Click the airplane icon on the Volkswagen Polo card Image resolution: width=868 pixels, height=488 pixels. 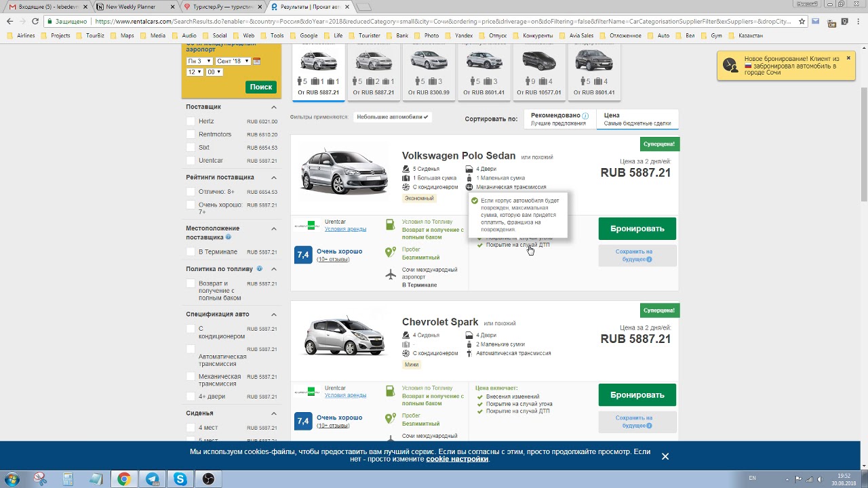click(391, 274)
